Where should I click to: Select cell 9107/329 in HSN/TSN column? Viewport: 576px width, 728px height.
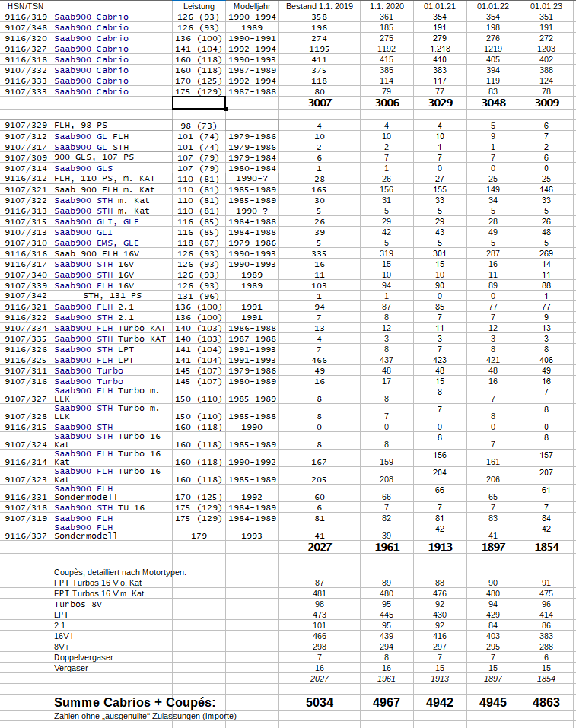pyautogui.click(x=26, y=126)
